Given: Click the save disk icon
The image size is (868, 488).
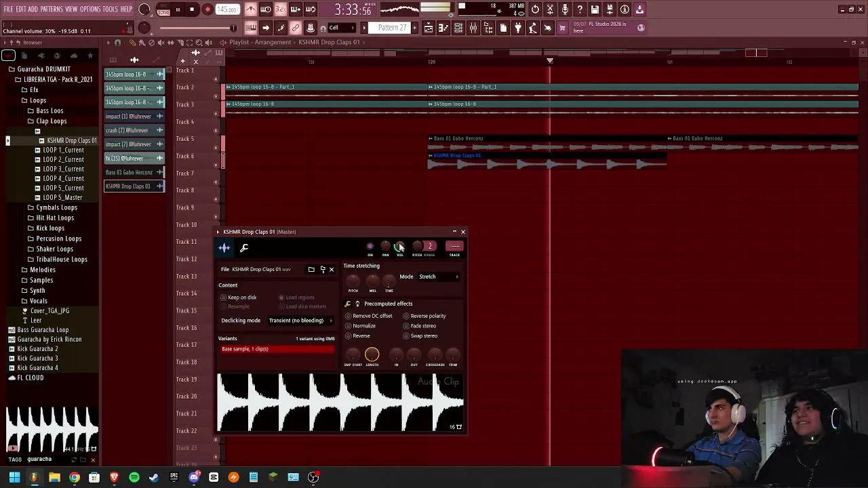Looking at the screenshot, I should tap(595, 9).
